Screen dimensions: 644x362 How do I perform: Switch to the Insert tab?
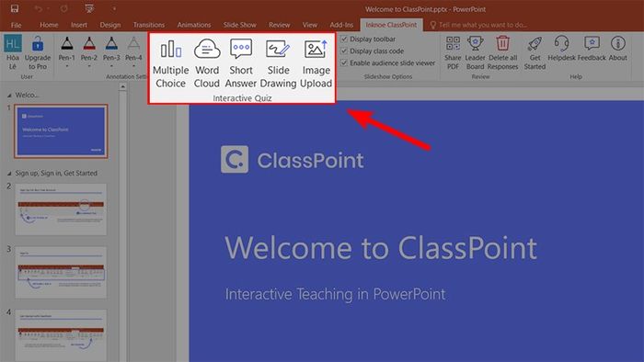(x=79, y=25)
